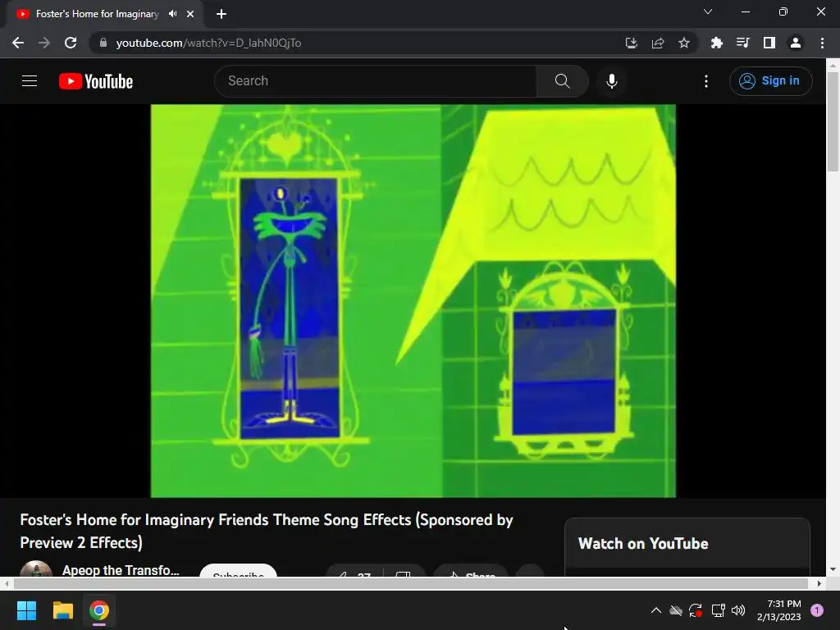The height and width of the screenshot is (630, 840).
Task: Click the address bar URL
Action: [208, 43]
